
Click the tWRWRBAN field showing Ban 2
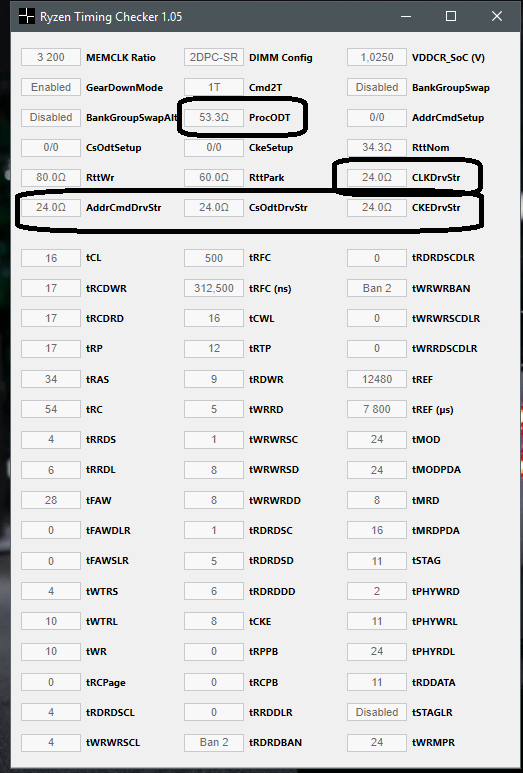tap(377, 288)
